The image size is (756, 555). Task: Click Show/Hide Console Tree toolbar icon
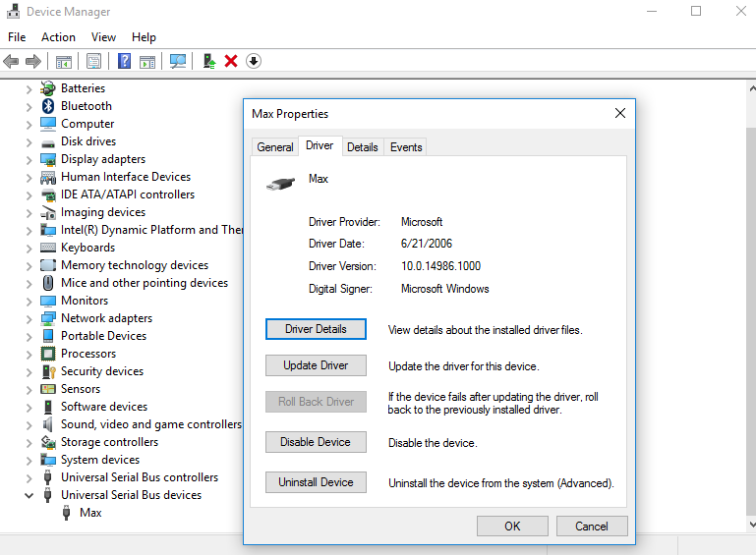(x=64, y=62)
